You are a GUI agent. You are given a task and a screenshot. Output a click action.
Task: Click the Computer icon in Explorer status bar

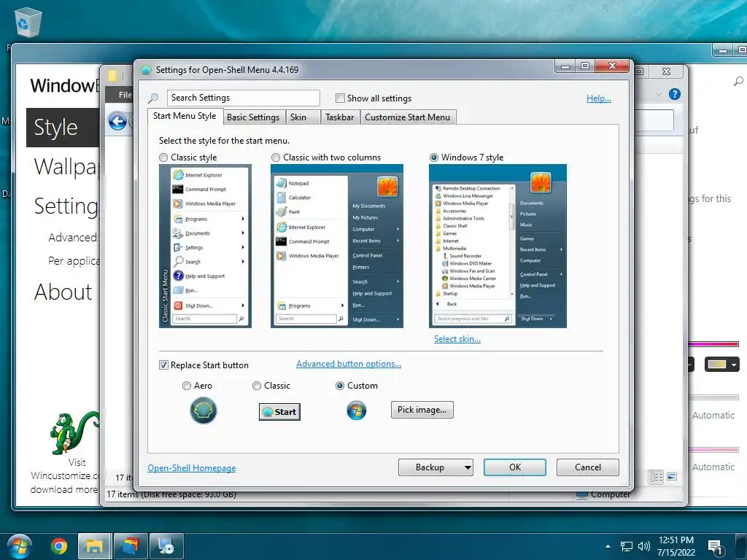click(581, 495)
